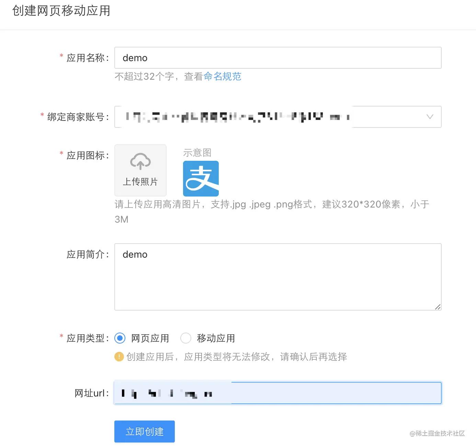The width and height of the screenshot is (476, 448).
Task: Click the 应用简介 description textarea
Action: tap(277, 276)
